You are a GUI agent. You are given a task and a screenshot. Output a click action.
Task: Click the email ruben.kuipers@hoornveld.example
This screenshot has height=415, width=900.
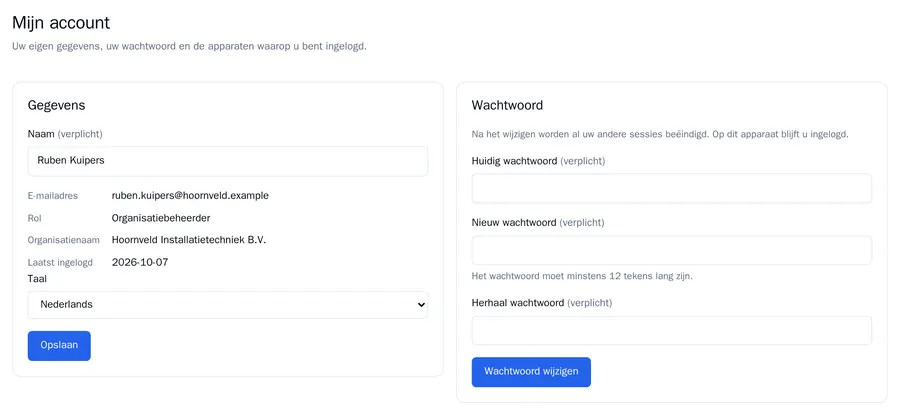pos(190,196)
